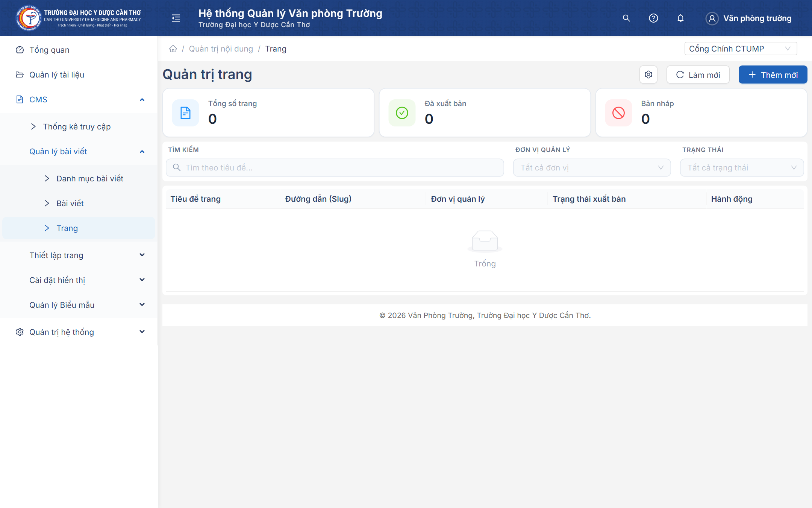Open the Văn phòng trường user avatar

coord(712,18)
